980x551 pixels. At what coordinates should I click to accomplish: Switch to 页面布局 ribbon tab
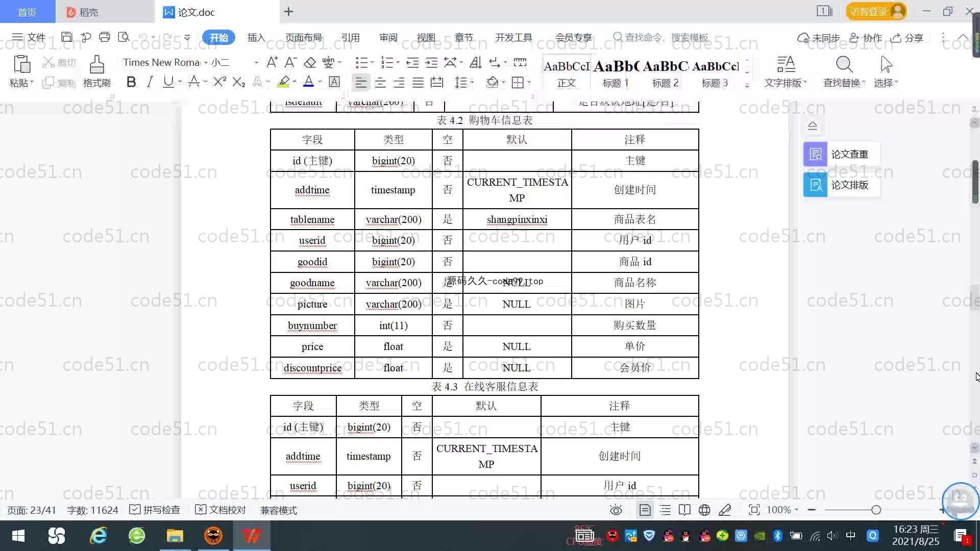[303, 37]
